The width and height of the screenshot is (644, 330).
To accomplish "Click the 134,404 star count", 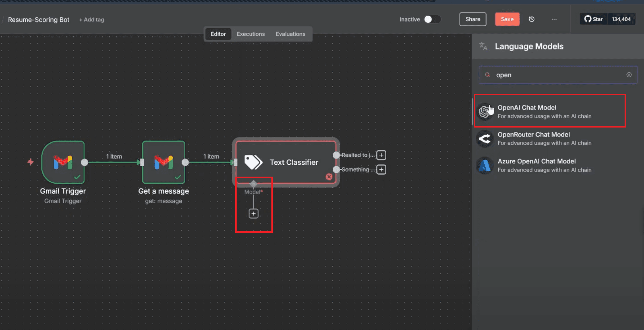I will pyautogui.click(x=621, y=19).
